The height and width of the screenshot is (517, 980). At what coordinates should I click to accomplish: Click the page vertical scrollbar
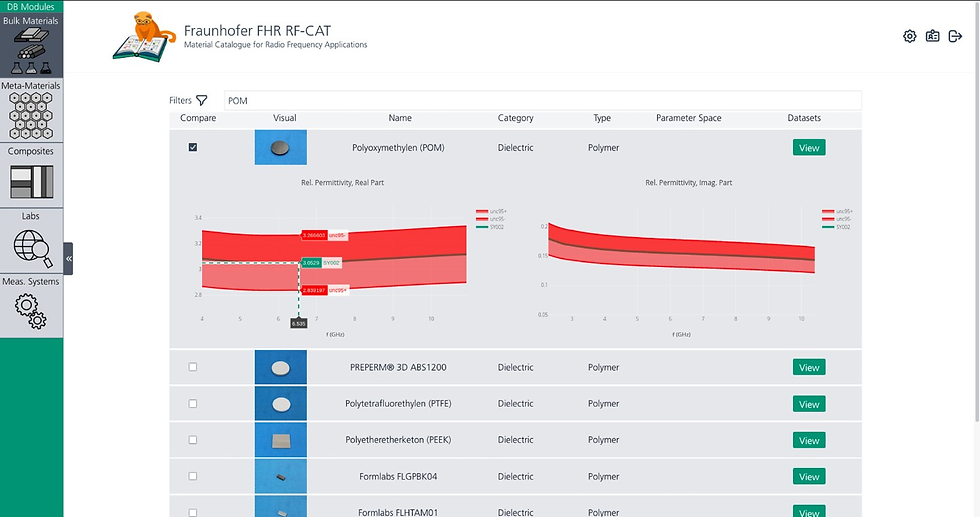coord(977,213)
